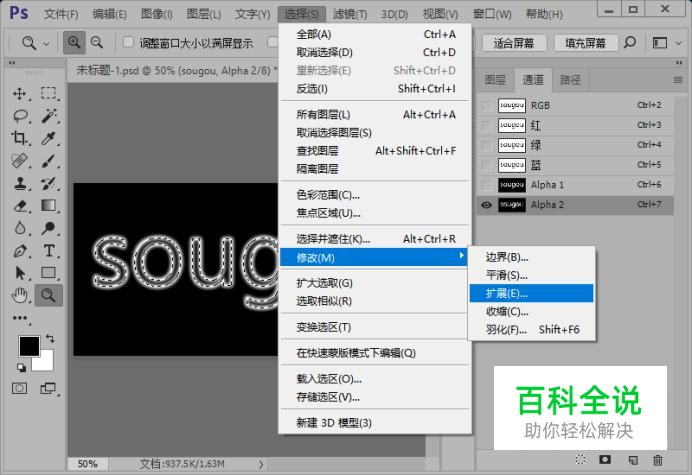Select the Crop tool

(19, 138)
